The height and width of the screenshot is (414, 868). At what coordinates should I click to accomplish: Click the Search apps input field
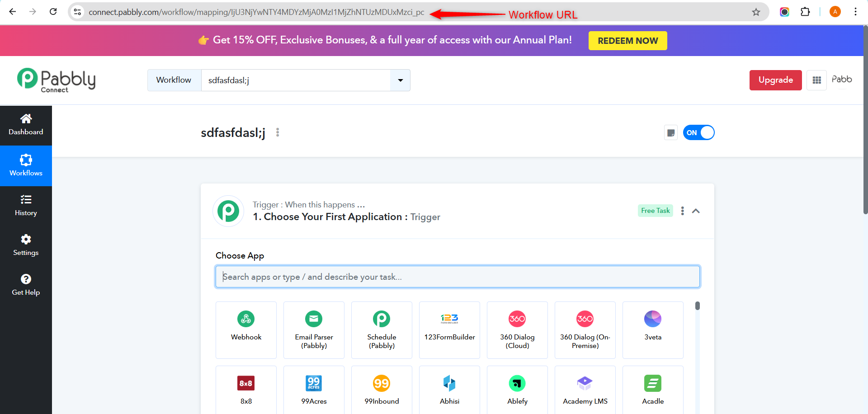(x=458, y=277)
